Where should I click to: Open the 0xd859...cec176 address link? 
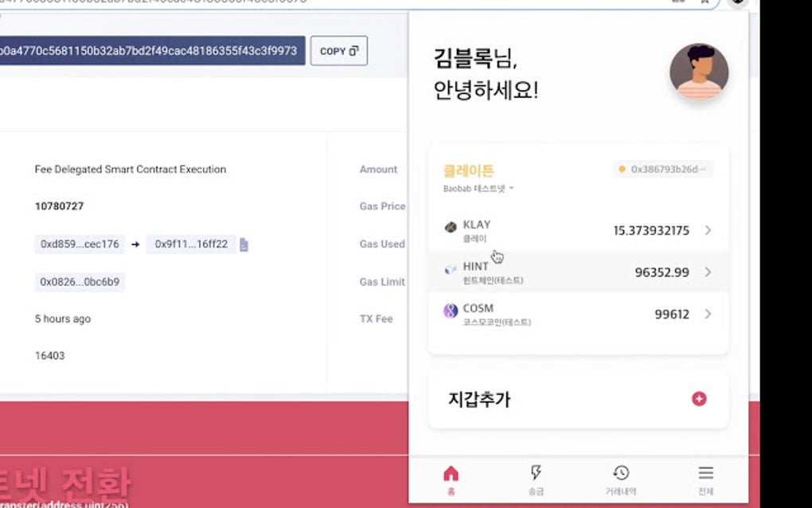78,244
